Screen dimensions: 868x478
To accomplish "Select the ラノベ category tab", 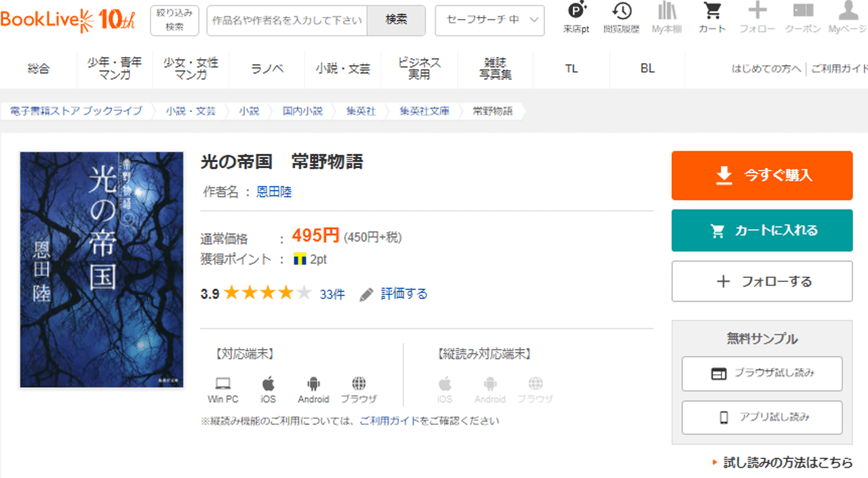I will (267, 68).
